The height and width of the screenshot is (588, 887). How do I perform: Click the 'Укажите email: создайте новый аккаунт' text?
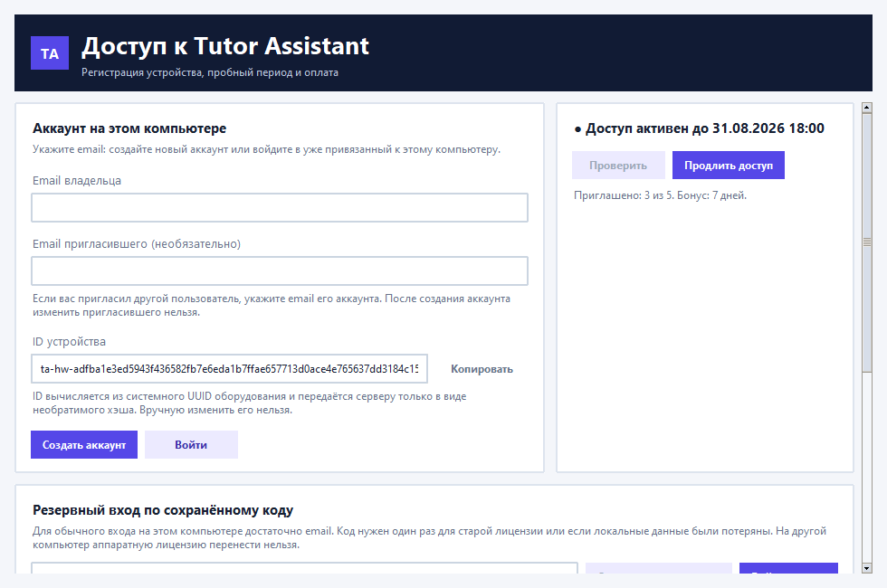click(266, 150)
